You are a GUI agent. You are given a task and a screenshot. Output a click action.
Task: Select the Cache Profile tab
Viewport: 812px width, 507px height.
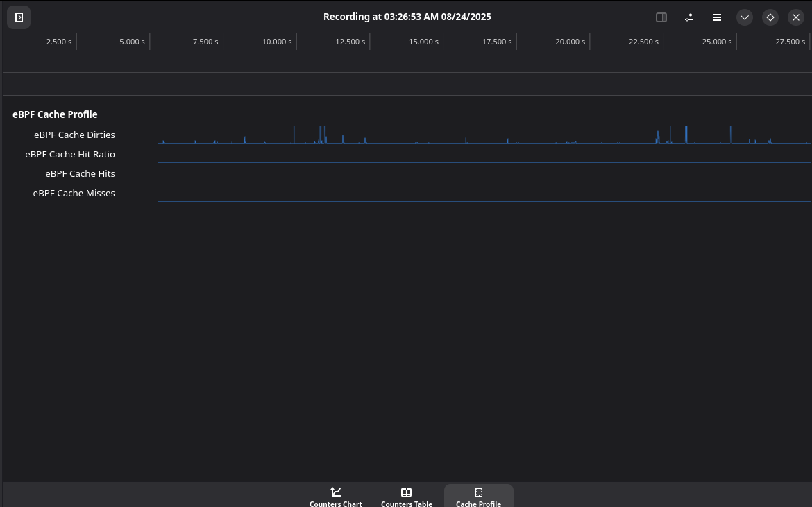pyautogui.click(x=478, y=496)
